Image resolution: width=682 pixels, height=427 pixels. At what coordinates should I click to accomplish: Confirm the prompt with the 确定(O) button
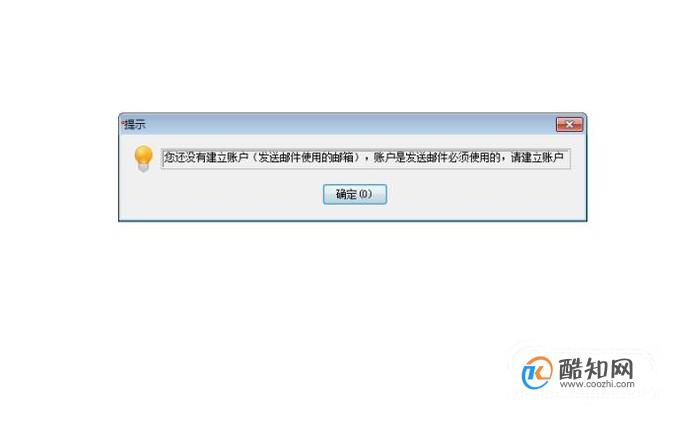click(x=355, y=194)
